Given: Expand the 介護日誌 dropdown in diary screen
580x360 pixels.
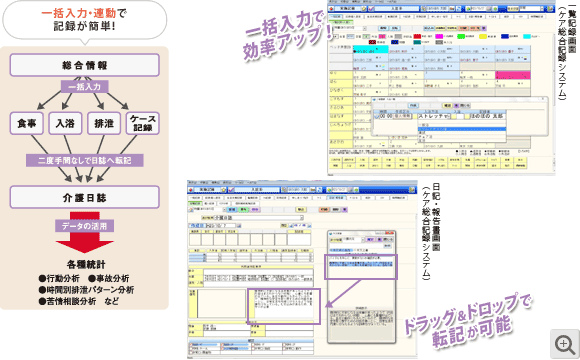Looking at the screenshot, I should click(301, 218).
